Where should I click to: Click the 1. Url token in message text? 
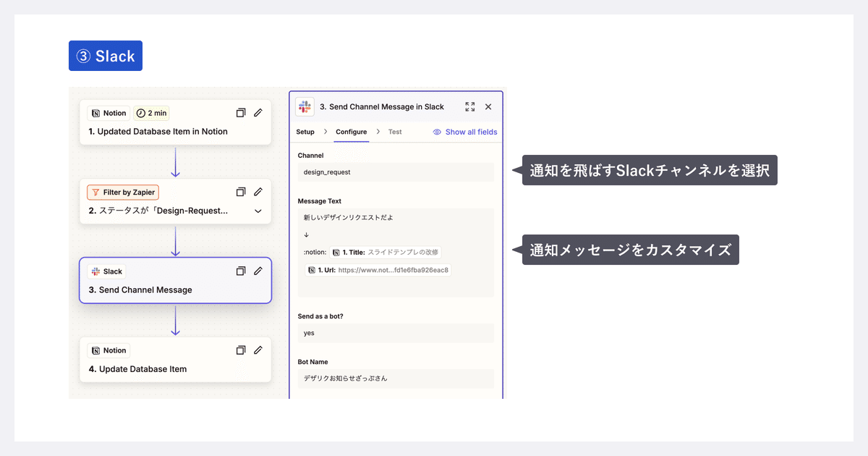coord(378,270)
